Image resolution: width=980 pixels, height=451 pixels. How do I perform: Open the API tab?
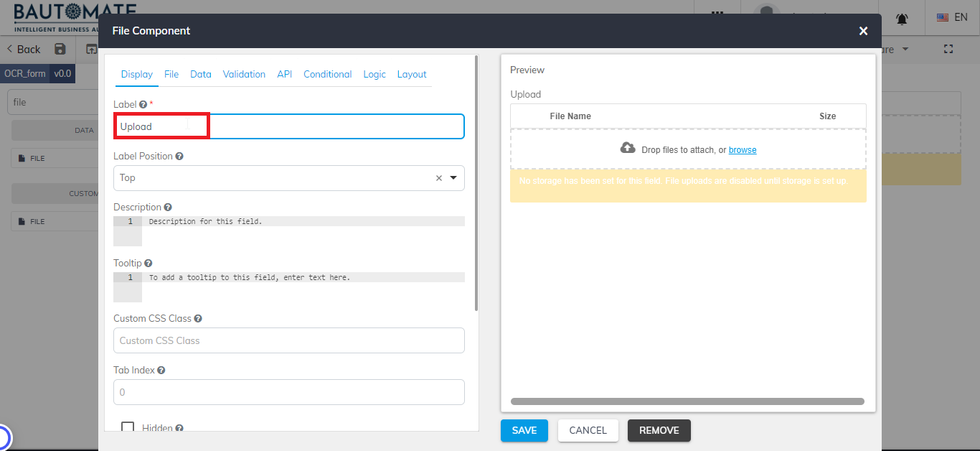point(285,74)
